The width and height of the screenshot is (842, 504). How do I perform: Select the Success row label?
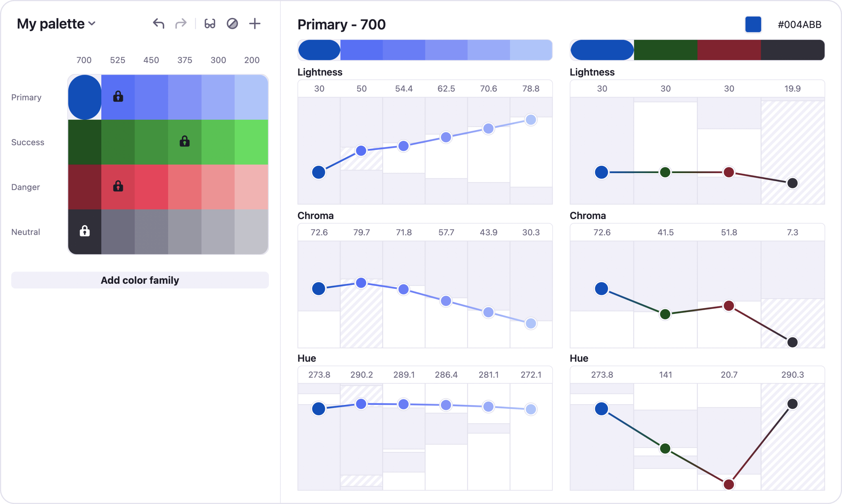tap(28, 142)
